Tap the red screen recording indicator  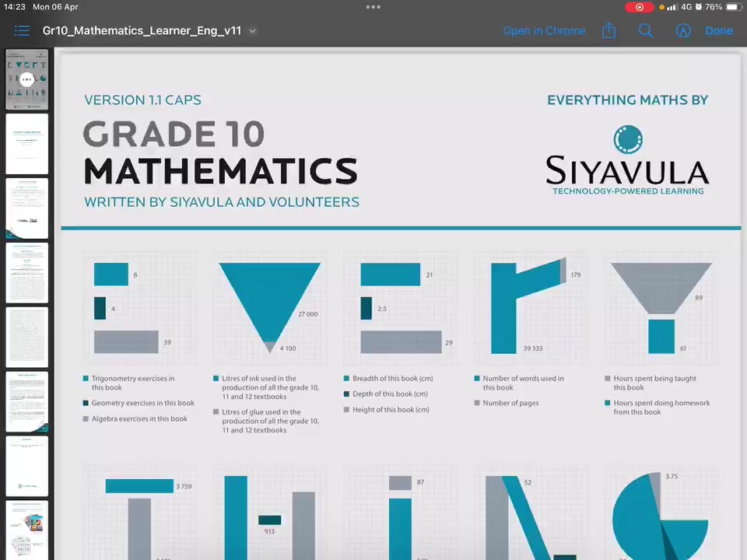(640, 7)
